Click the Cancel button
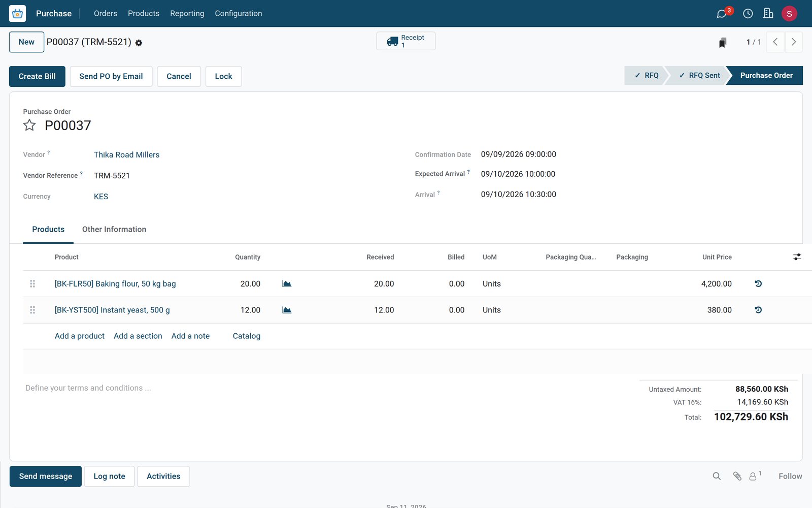Viewport: 812px width, 508px height. click(x=179, y=76)
